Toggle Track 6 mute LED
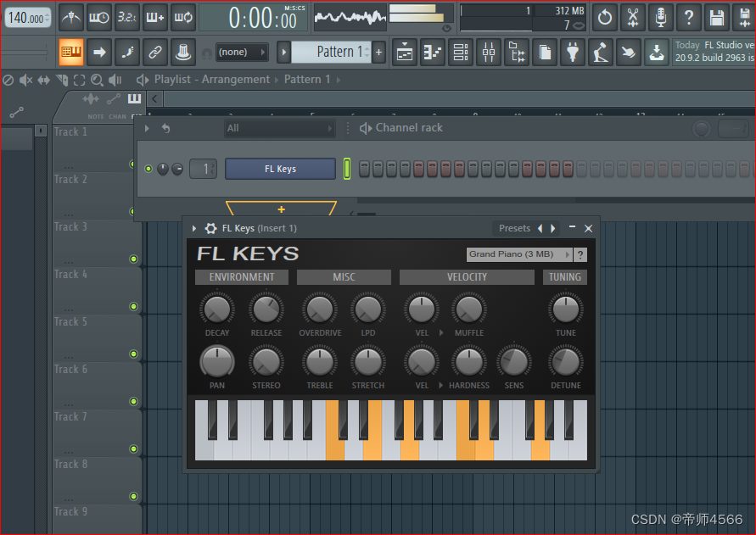This screenshot has height=535, width=756. click(133, 402)
